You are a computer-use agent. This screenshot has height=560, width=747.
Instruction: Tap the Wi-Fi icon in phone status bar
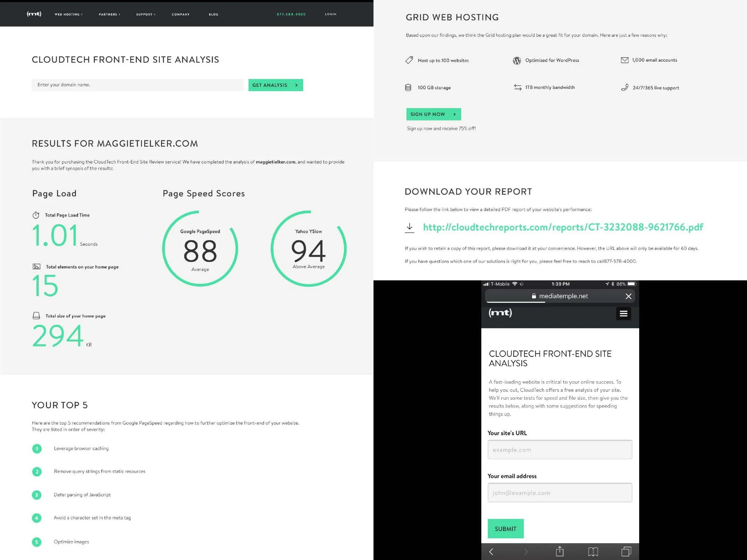tap(515, 284)
